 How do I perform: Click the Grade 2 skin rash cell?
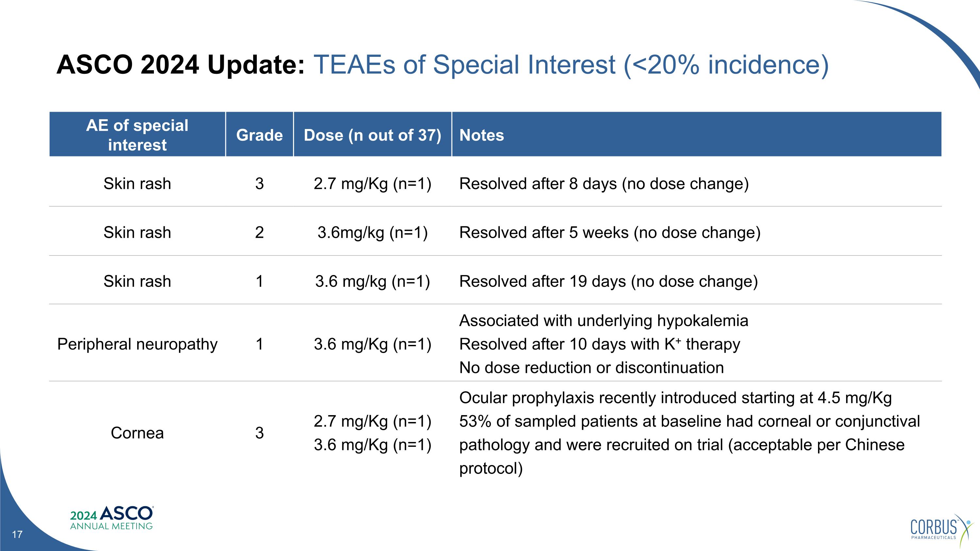pos(259,232)
